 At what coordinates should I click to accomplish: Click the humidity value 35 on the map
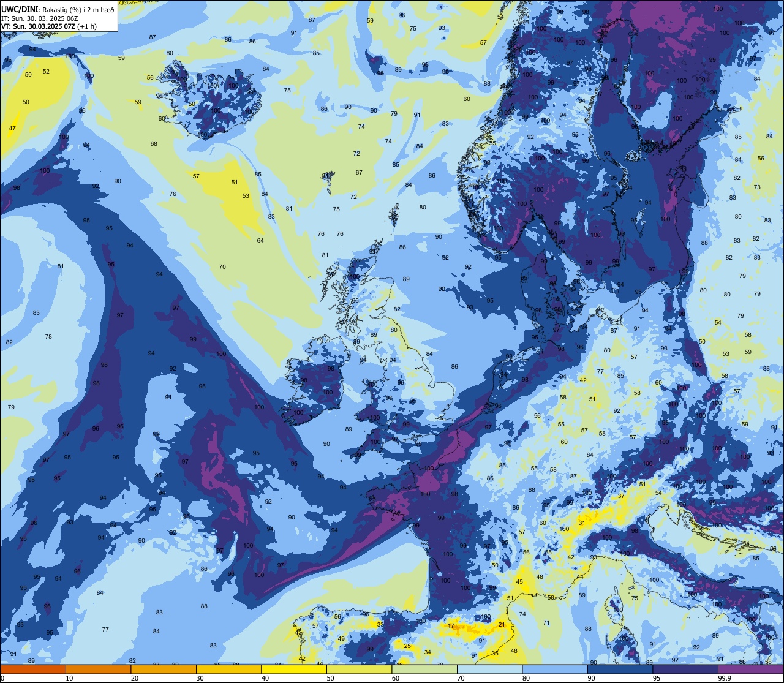click(x=495, y=654)
